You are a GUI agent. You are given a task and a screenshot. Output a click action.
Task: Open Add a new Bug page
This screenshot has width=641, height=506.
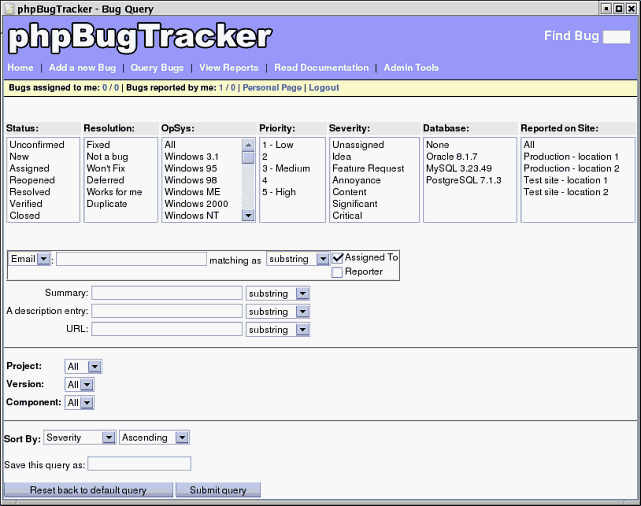(x=83, y=68)
